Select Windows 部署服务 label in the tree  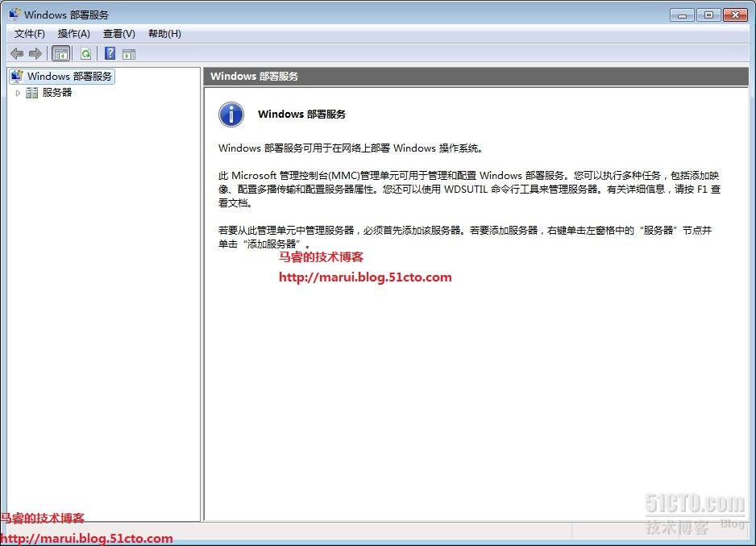(69, 76)
